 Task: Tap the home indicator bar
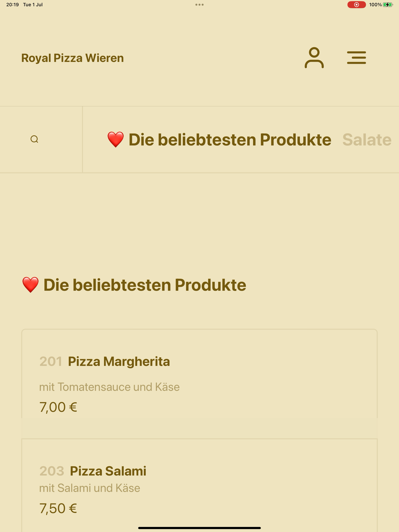tap(199, 528)
